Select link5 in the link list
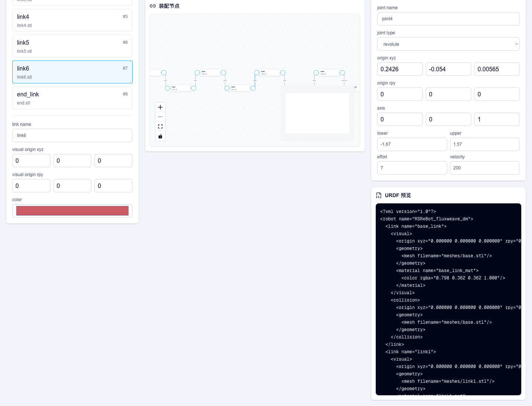Screen dimensions: 532x406 coord(72,46)
